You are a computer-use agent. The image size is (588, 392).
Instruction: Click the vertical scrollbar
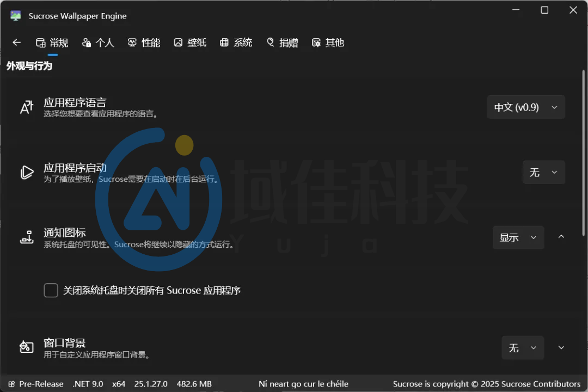coord(584,153)
